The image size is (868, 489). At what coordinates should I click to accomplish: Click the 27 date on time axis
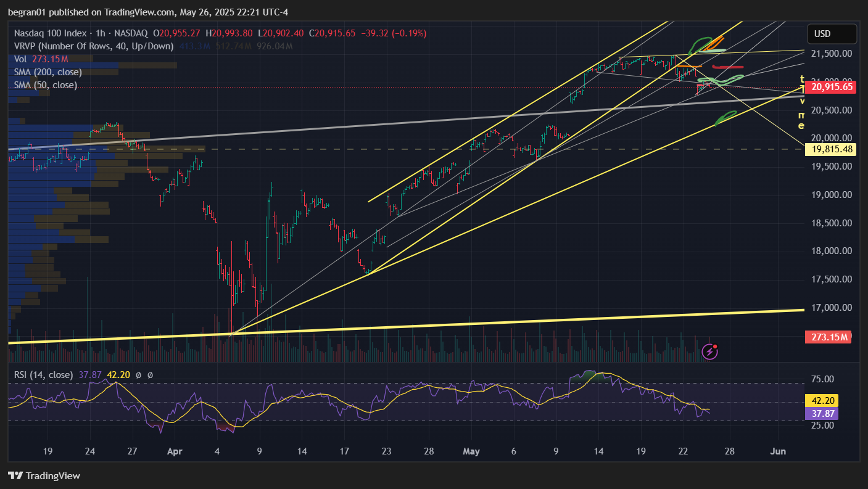point(132,451)
